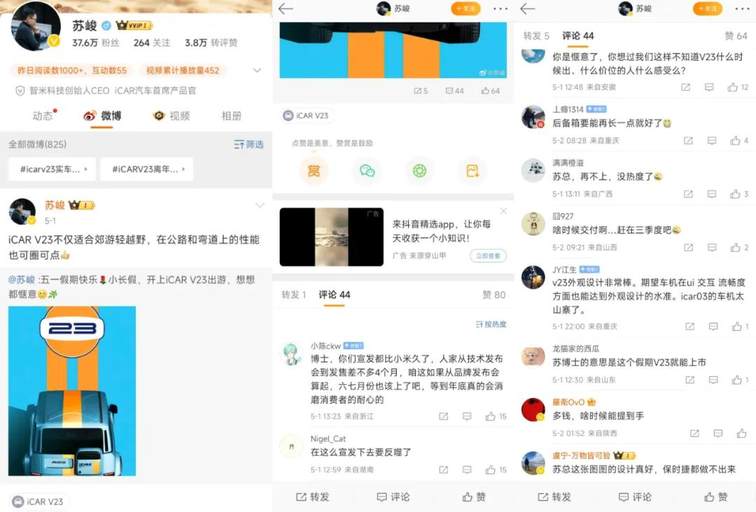Viewport: 756px width, 512px height.
Task: Go back using arrow in middle panel
Action: 285,9
